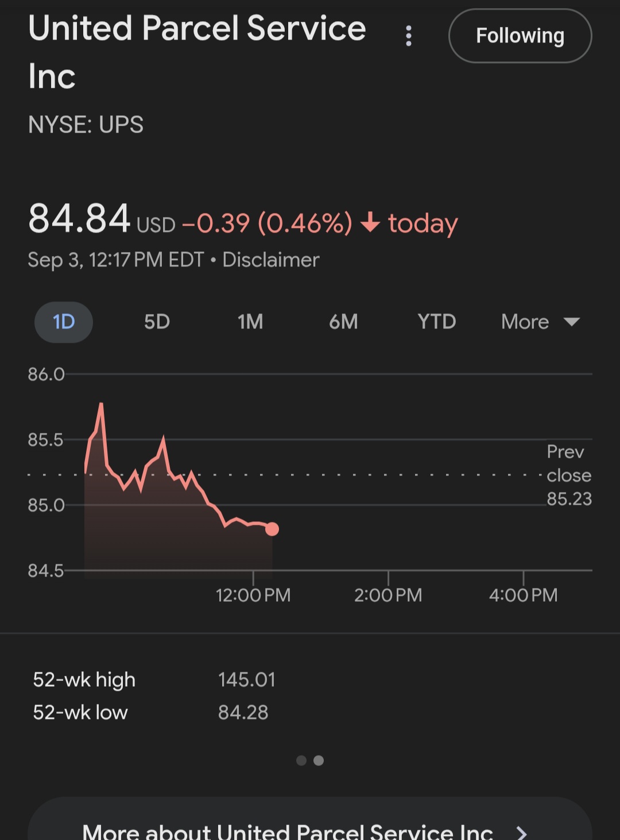
Task: Show the YTD chart range
Action: [436, 322]
